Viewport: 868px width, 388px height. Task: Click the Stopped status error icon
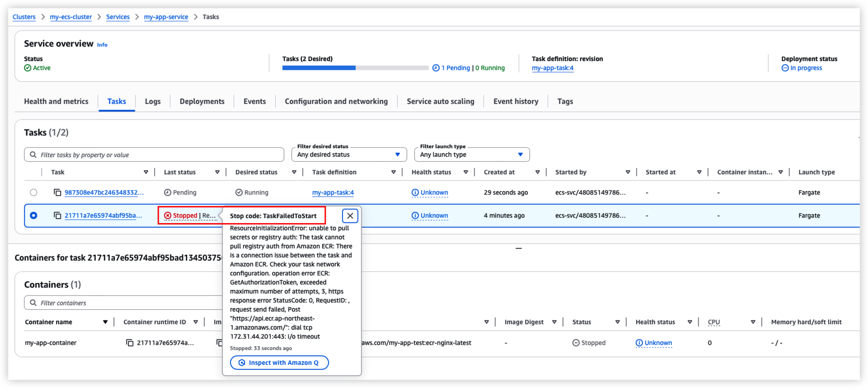point(168,215)
